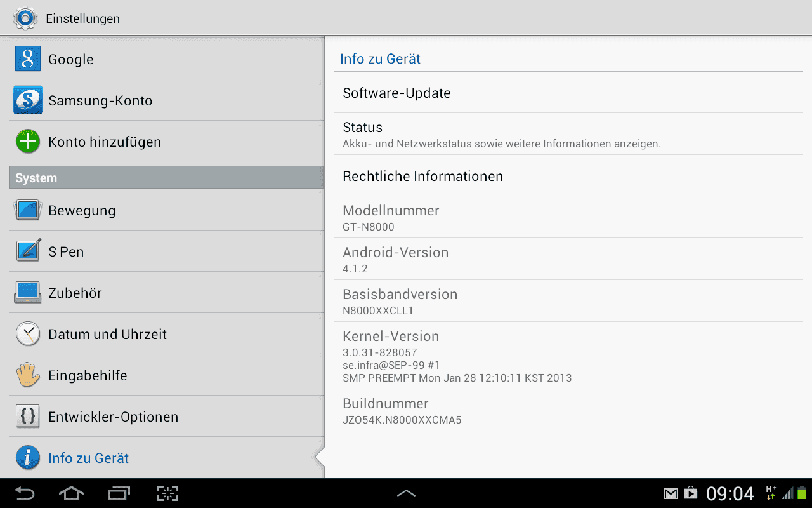The image size is (812, 508).
Task: Open Entwickler-Optionen
Action: click(166, 416)
